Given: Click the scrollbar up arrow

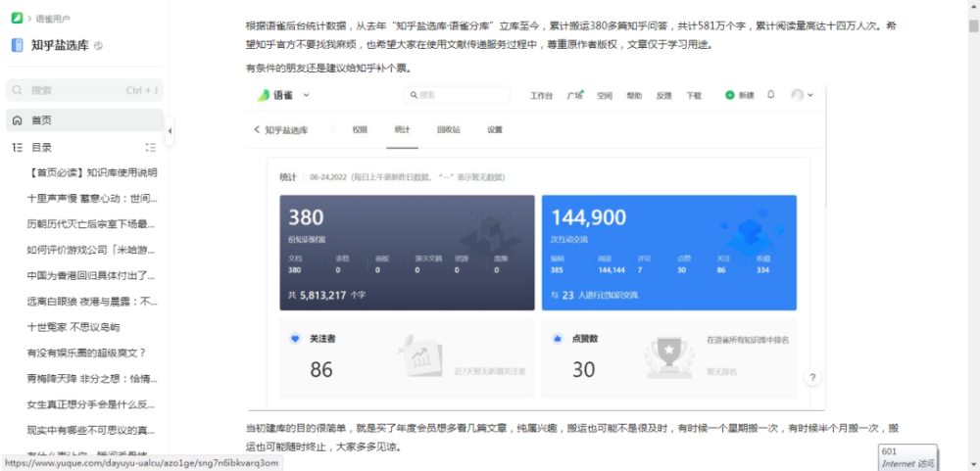Looking at the screenshot, I should (974, 7).
